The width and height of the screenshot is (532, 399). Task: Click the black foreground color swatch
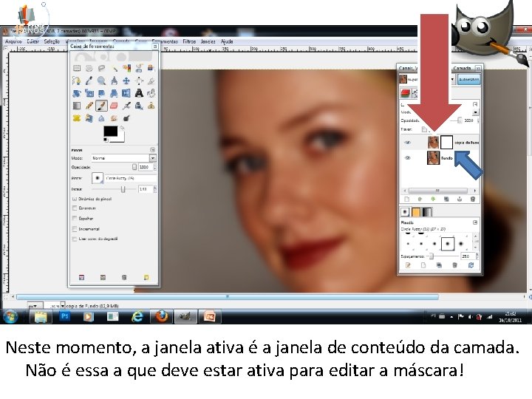coord(111,132)
